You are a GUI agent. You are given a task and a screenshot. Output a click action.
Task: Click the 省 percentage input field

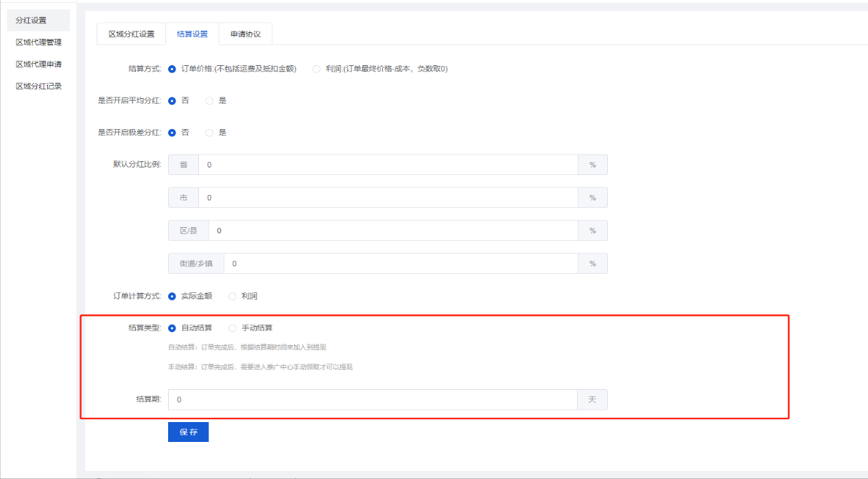388,165
